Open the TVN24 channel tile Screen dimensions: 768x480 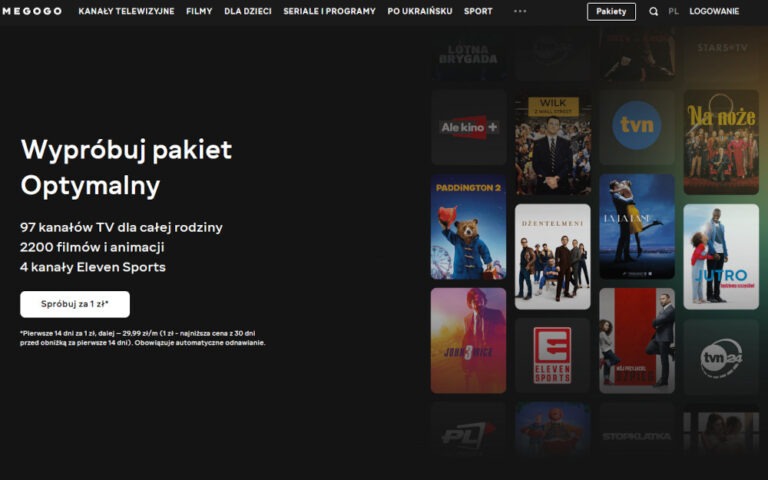coord(721,357)
